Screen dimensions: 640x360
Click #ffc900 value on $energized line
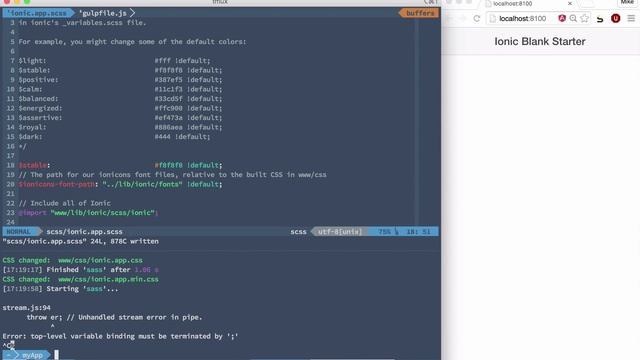[x=169, y=108]
